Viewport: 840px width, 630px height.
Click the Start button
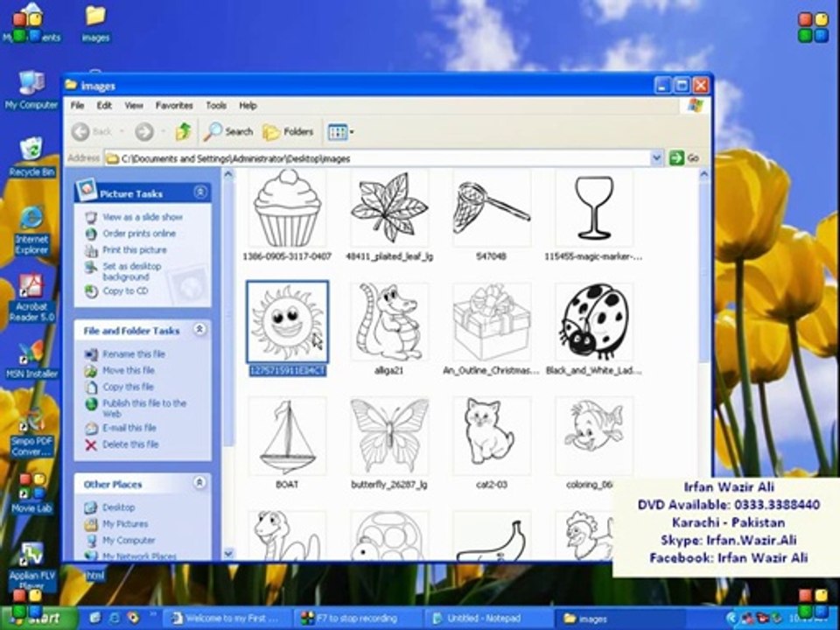coord(38,619)
